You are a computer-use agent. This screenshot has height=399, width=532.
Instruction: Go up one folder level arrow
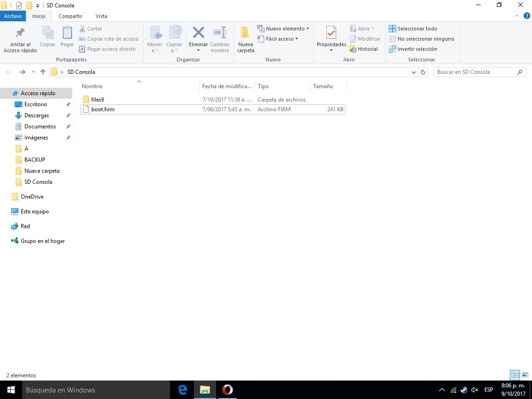[x=43, y=72]
